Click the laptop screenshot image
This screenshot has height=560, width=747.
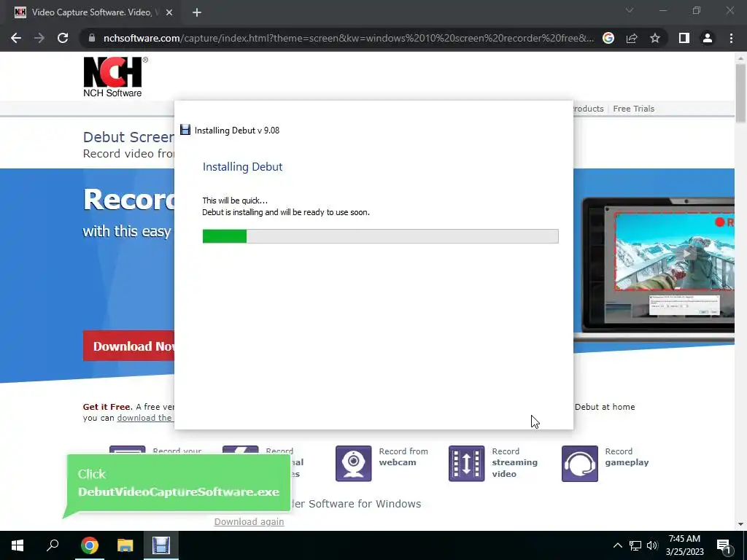click(x=655, y=269)
